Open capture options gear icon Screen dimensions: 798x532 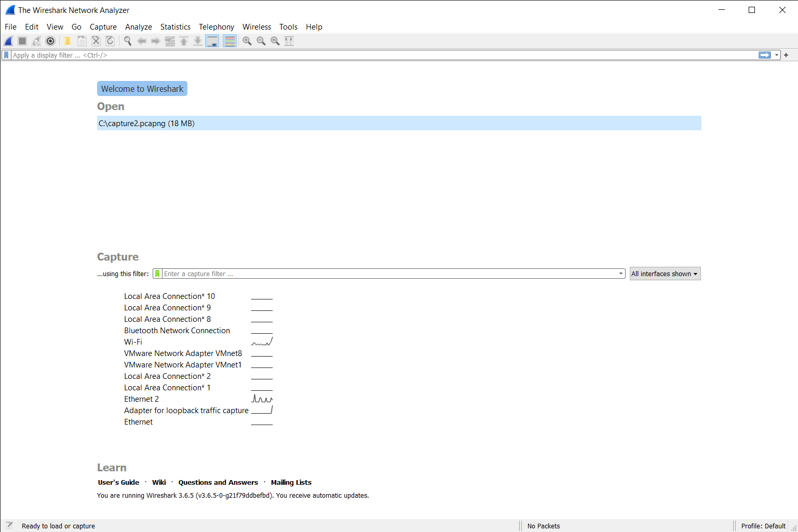coord(50,41)
